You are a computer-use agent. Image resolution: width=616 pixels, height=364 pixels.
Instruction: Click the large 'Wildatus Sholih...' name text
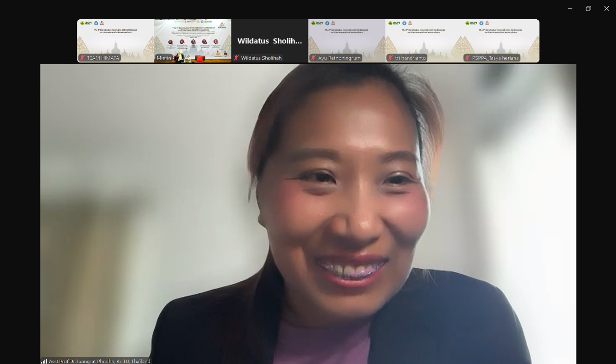tap(269, 41)
